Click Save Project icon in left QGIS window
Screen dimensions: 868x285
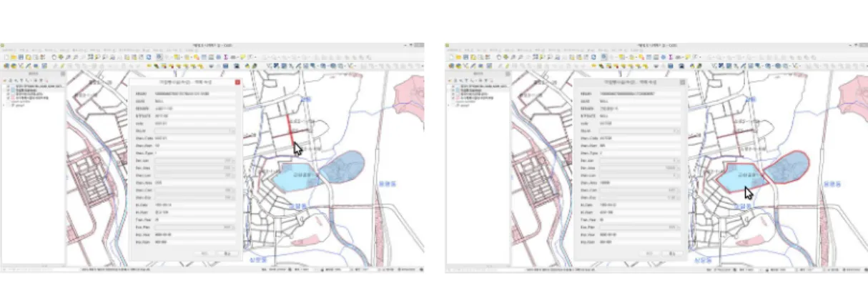click(x=21, y=57)
